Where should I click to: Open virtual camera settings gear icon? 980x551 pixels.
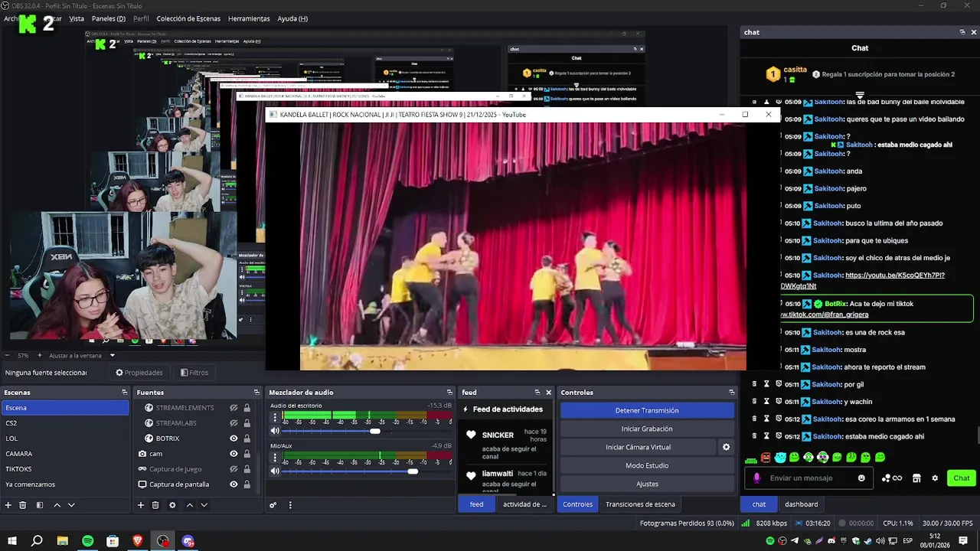click(x=727, y=447)
